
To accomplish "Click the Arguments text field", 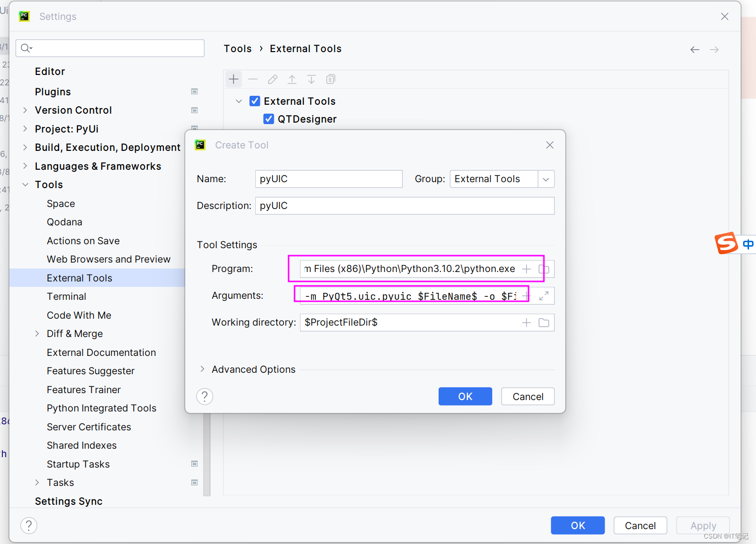I will point(411,296).
